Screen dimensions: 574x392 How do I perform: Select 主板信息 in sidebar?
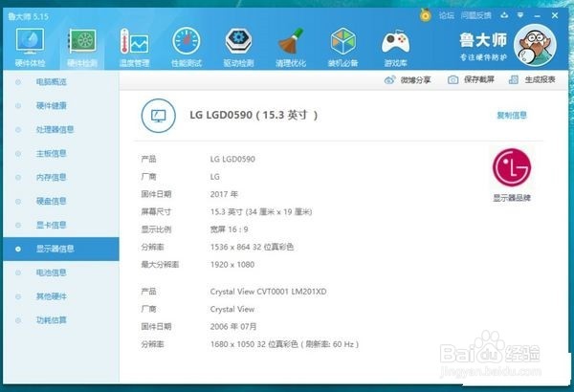tap(52, 153)
